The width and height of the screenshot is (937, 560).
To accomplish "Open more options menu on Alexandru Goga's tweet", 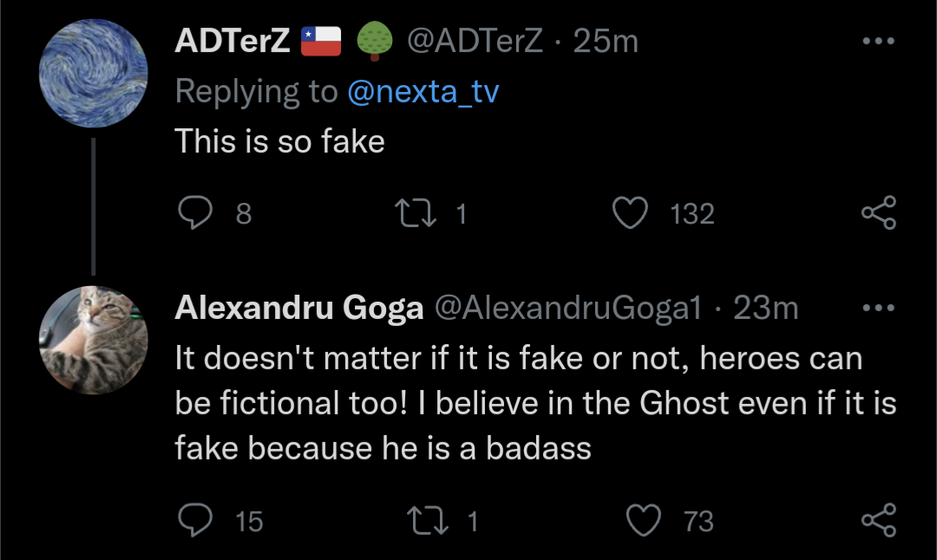I will 877,308.
